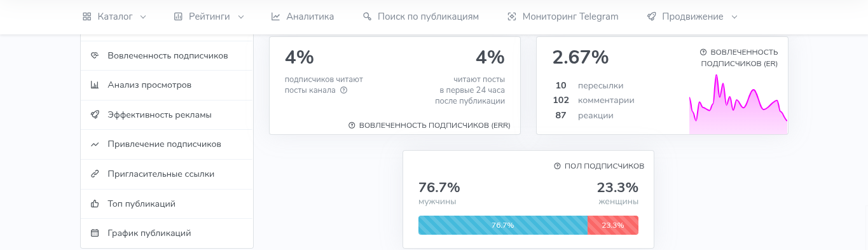Click the calendar icon for График публикаций
Screen dimensions: 868x250
pyautogui.click(x=95, y=233)
